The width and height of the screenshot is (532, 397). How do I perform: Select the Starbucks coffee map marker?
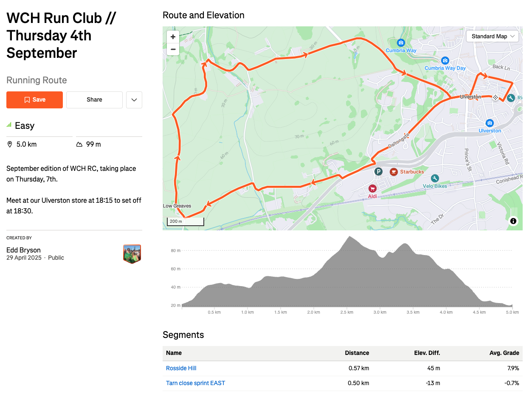coord(394,172)
